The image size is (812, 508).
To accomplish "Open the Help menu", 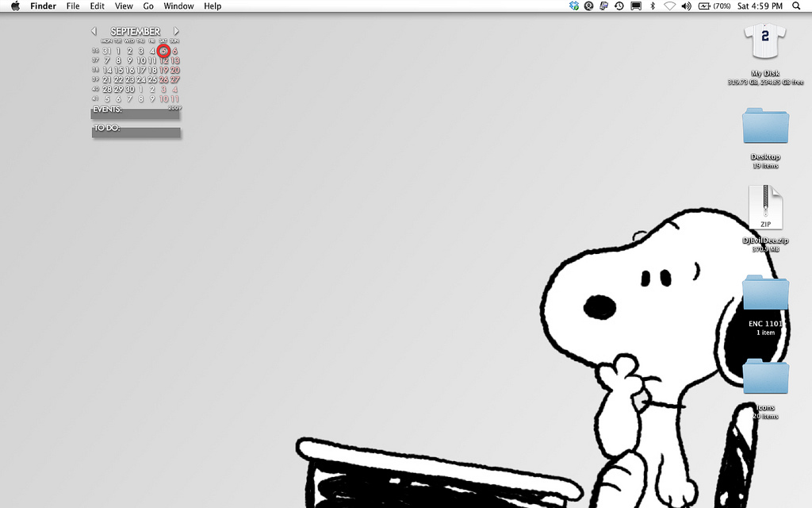I will tap(213, 6).
